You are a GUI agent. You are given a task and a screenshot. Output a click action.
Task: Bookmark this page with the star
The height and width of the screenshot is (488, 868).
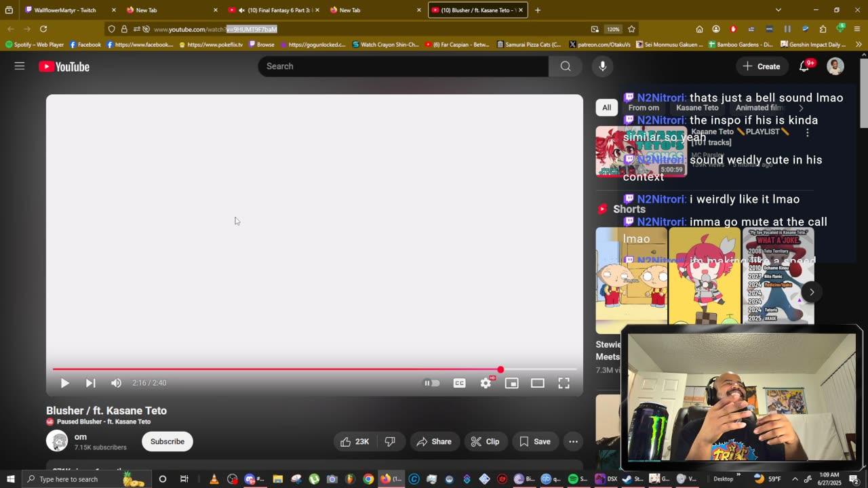[631, 29]
